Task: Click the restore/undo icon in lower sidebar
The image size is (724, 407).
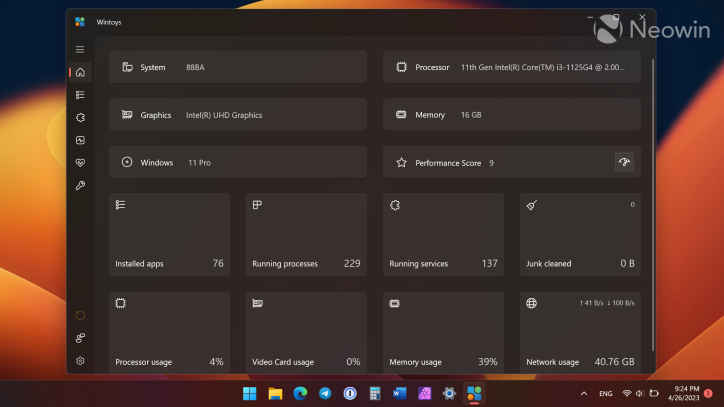Action: [80, 315]
